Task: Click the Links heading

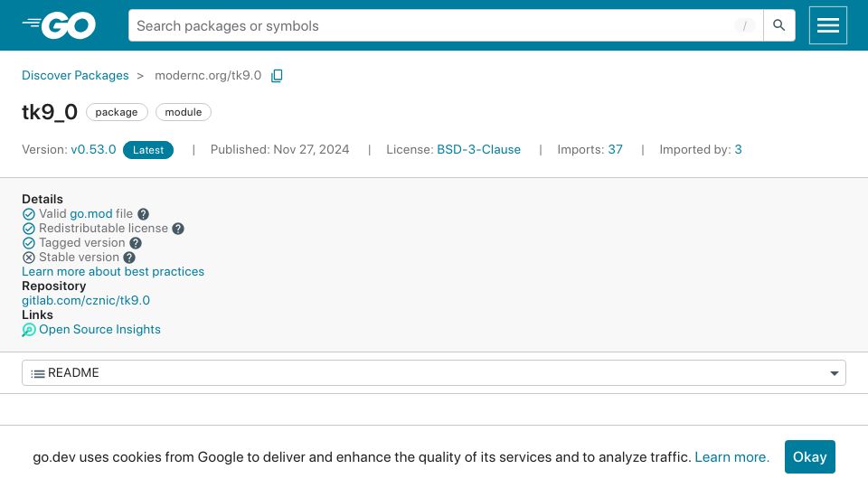Action: [37, 314]
